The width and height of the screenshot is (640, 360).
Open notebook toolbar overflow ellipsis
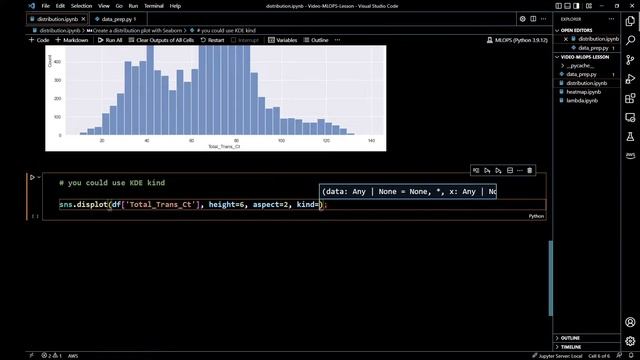[337, 40]
